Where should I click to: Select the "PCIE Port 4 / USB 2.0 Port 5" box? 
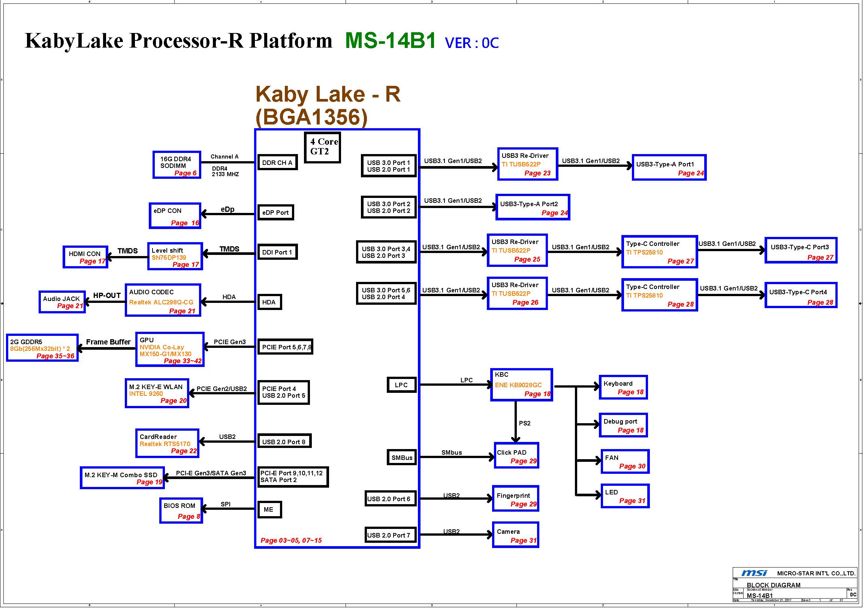point(284,392)
